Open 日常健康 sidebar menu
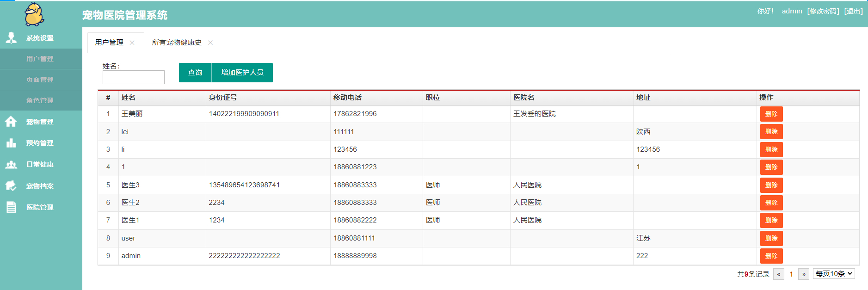The image size is (868, 290). [41, 164]
